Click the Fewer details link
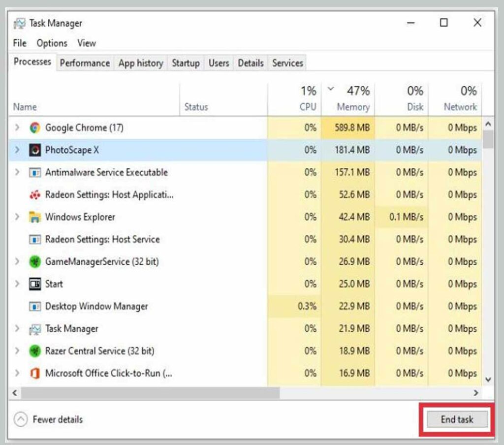 point(57,419)
